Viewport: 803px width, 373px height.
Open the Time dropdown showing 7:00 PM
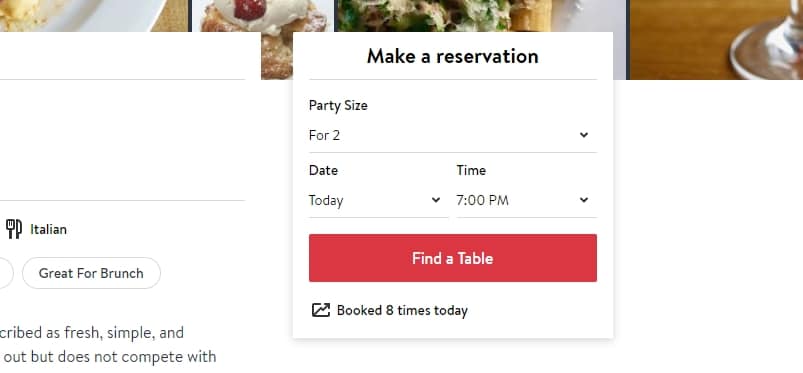click(526, 200)
